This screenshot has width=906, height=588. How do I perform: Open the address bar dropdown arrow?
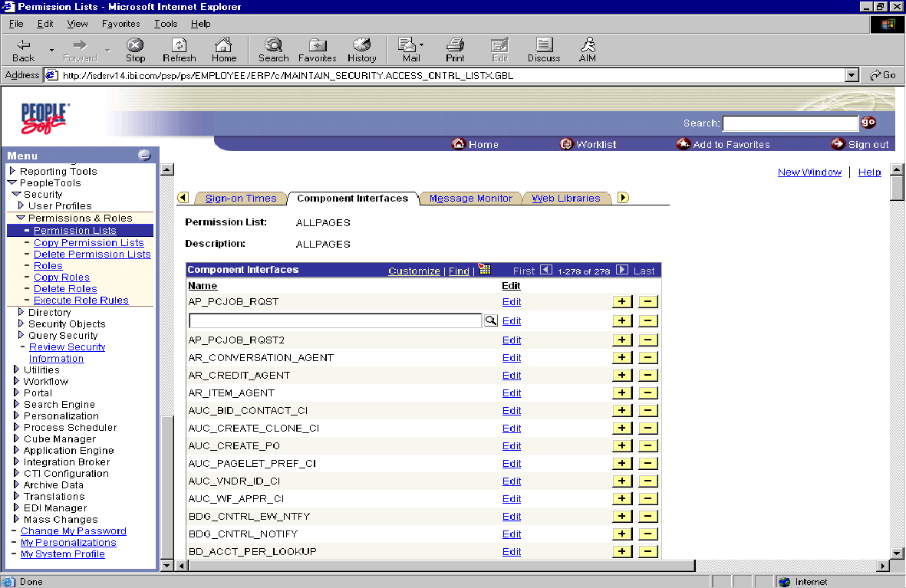coord(851,75)
